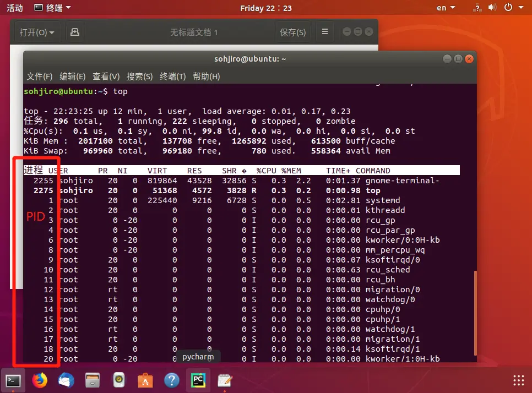
Task: Launch Firefox from the dock
Action: (x=40, y=380)
